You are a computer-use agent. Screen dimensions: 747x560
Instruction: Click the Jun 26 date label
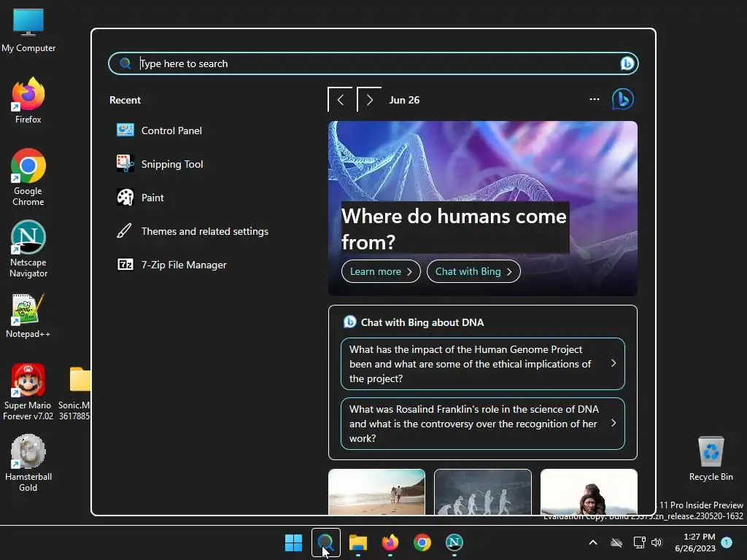pos(404,100)
